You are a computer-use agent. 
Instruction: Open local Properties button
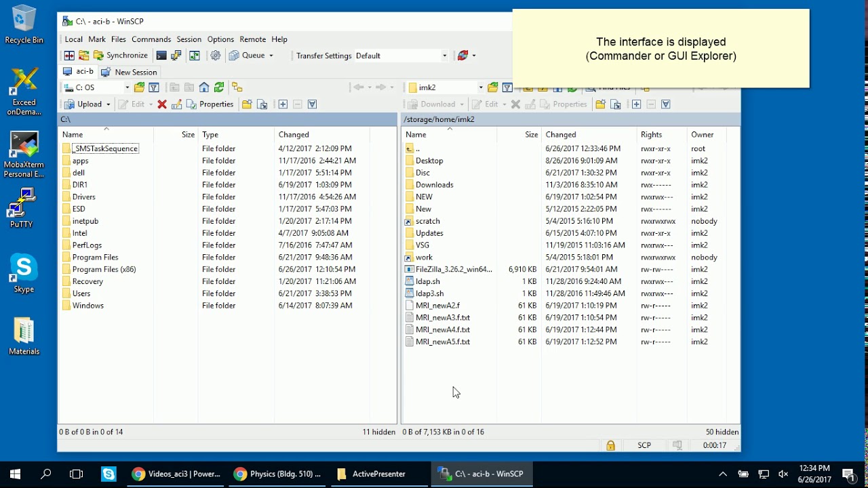[x=210, y=104]
